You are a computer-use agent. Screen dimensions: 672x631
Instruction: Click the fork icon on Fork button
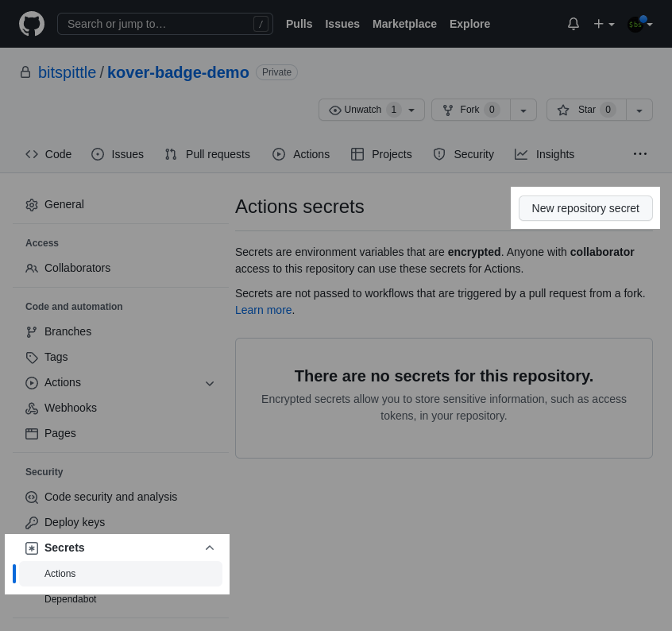[448, 110]
